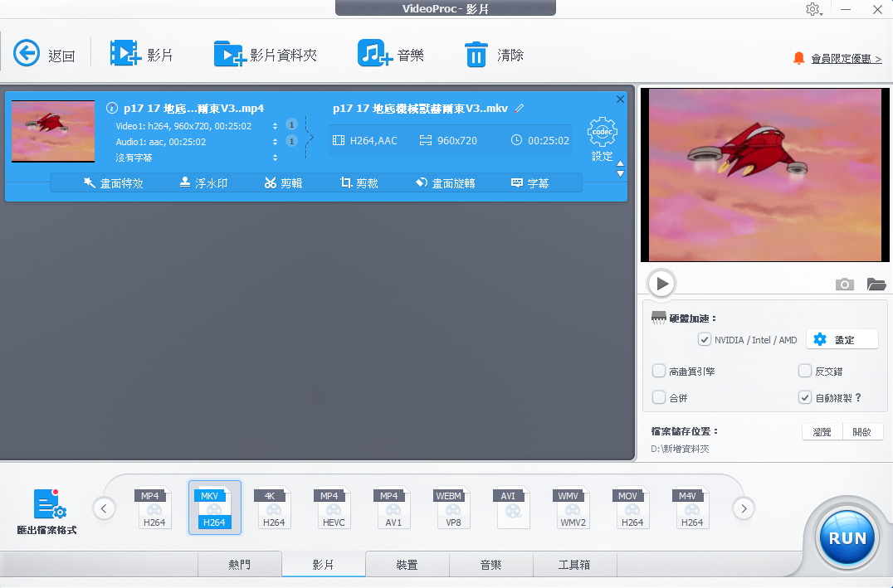Click the preview video frame
This screenshot has height=588, width=893.
click(764, 175)
